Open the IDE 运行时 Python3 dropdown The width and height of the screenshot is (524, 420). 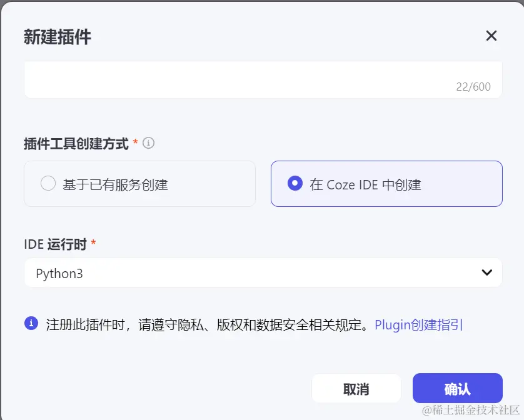263,272
